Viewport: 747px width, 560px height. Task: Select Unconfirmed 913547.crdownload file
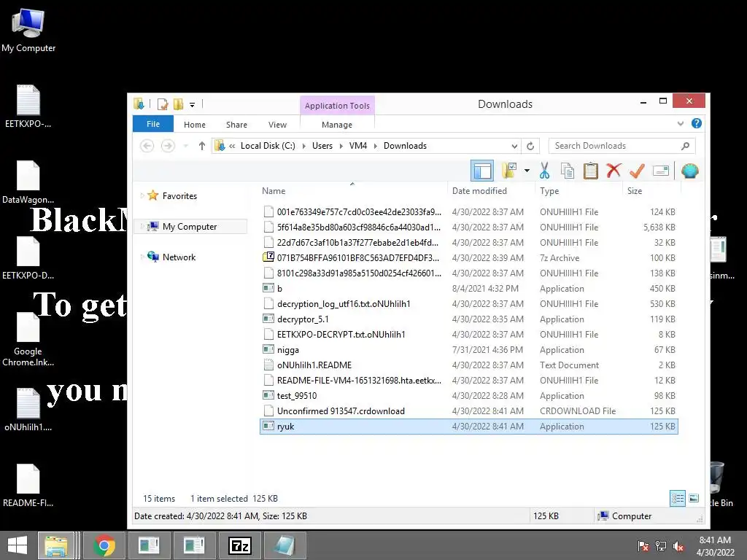point(469,411)
